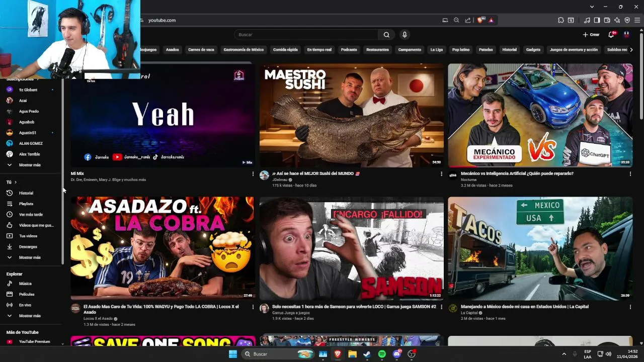The image size is (644, 362).
Task: Expand Mostrar más under Descargas
Action: [x=30, y=257]
